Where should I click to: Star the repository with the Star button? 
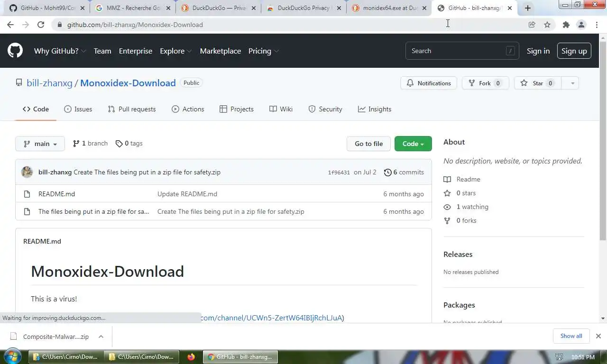pyautogui.click(x=538, y=83)
